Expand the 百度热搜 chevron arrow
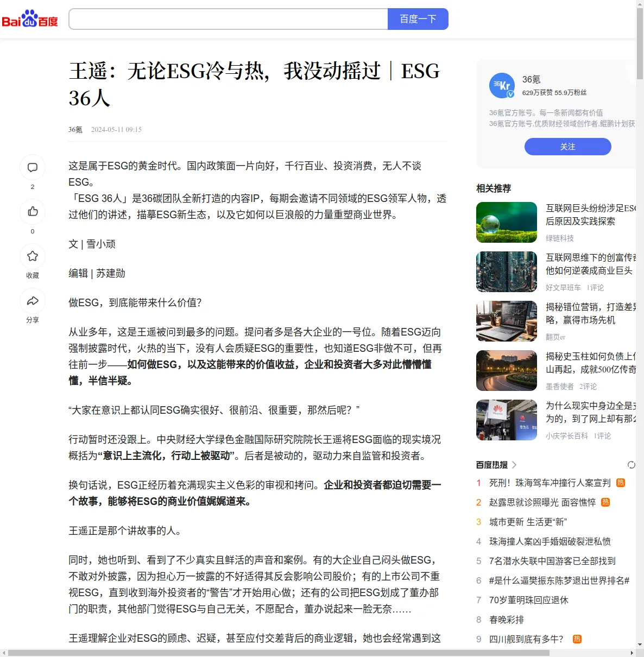This screenshot has width=644, height=657. coord(514,465)
